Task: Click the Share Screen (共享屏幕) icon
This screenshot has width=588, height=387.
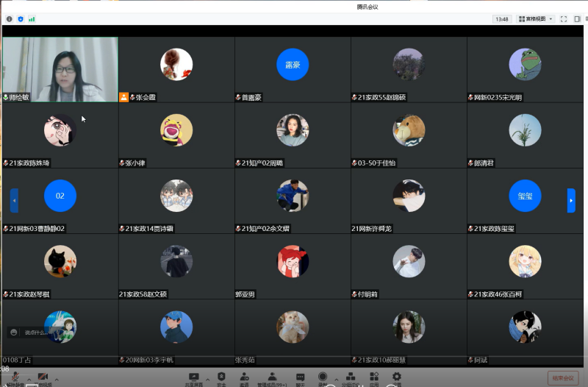Action: 194,377
